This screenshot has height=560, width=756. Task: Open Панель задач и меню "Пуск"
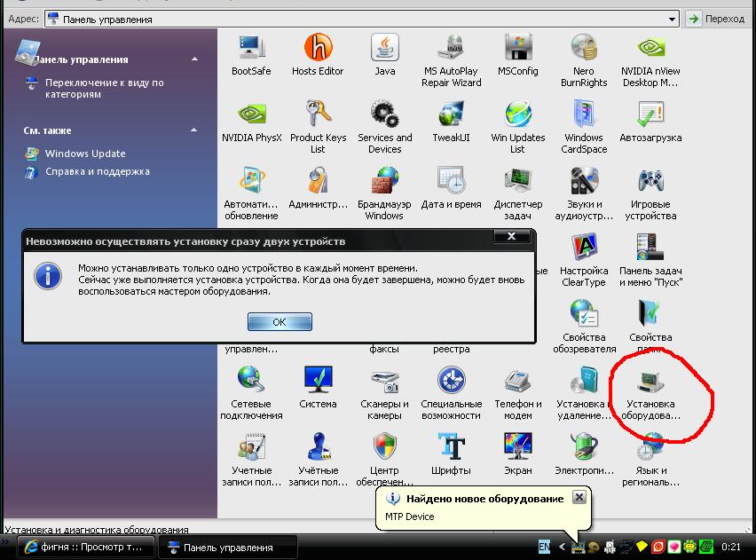pyautogui.click(x=650, y=260)
